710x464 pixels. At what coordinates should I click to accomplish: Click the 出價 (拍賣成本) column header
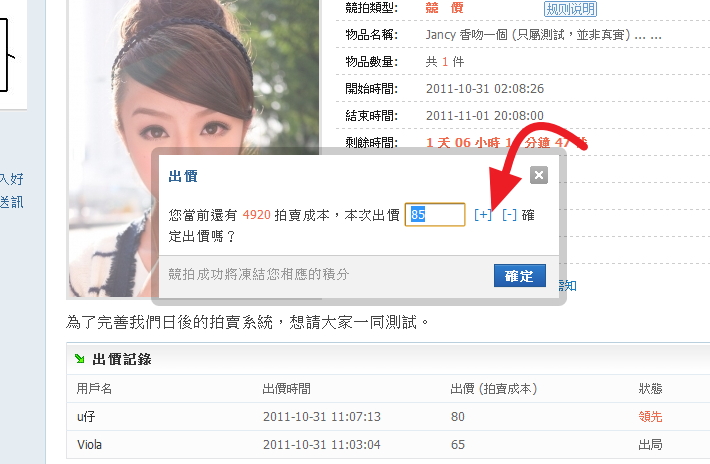494,388
